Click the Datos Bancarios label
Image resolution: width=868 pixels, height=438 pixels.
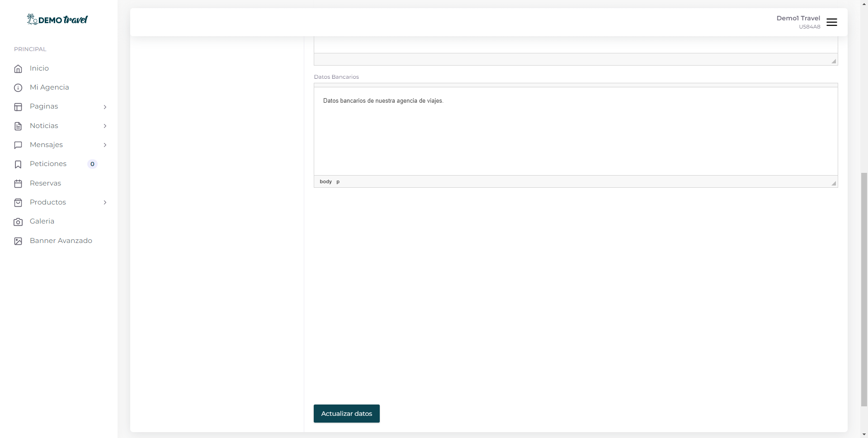336,77
